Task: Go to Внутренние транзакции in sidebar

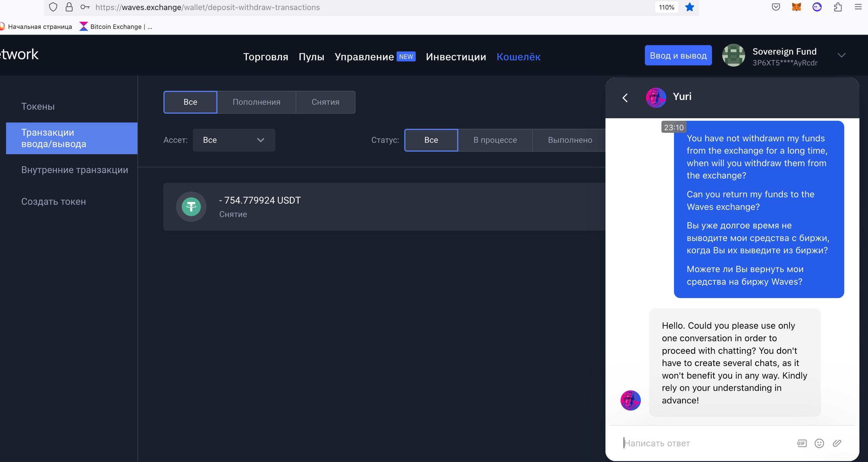Action: [x=75, y=170]
